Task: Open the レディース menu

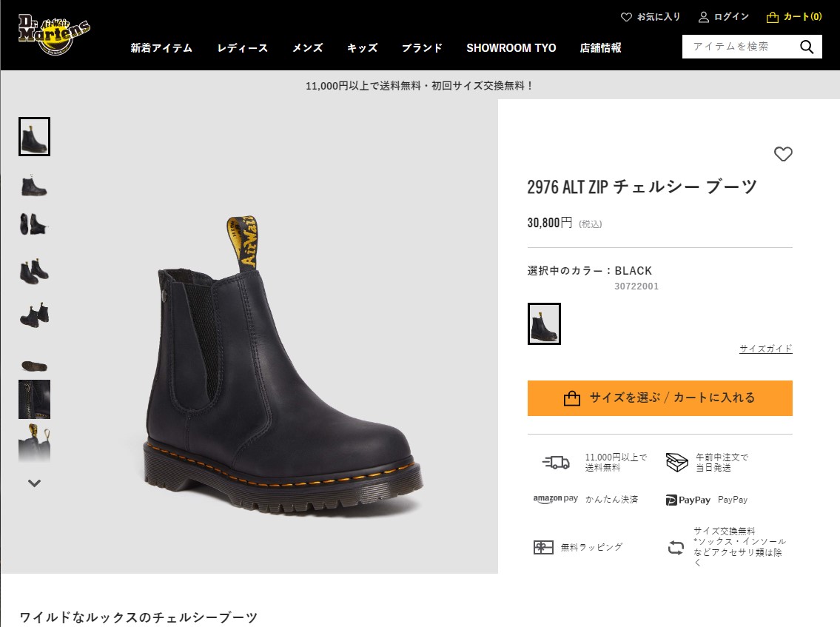Action: (242, 47)
